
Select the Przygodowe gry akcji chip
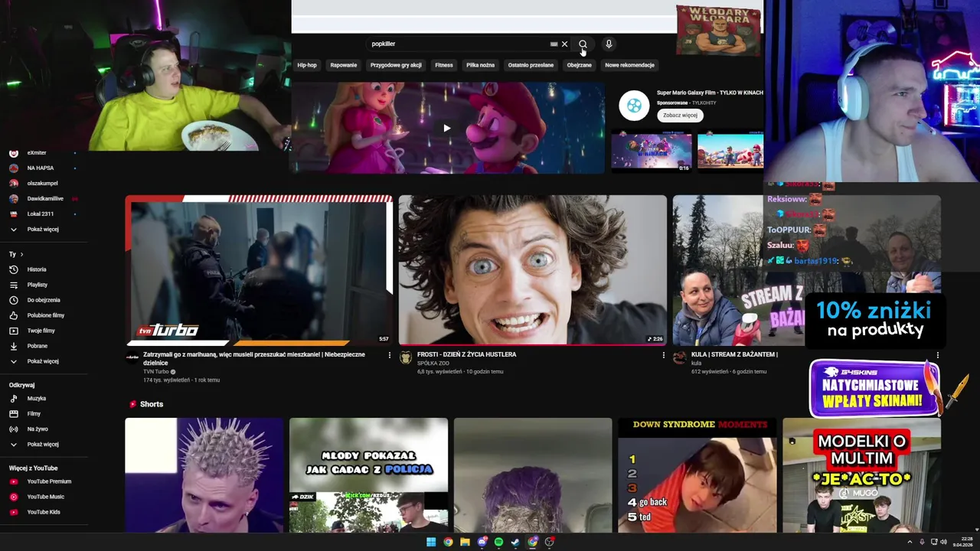[396, 65]
